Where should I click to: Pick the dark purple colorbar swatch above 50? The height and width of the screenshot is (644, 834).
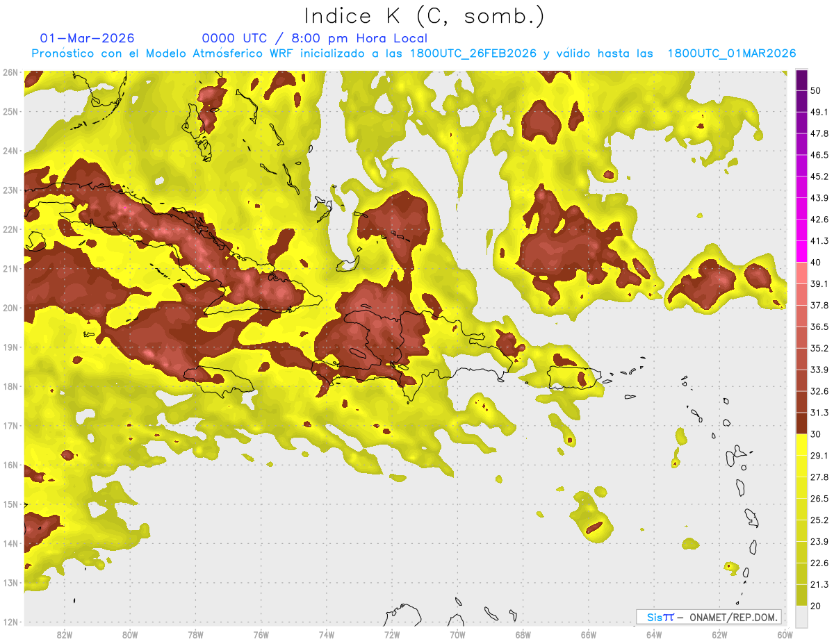click(x=801, y=80)
